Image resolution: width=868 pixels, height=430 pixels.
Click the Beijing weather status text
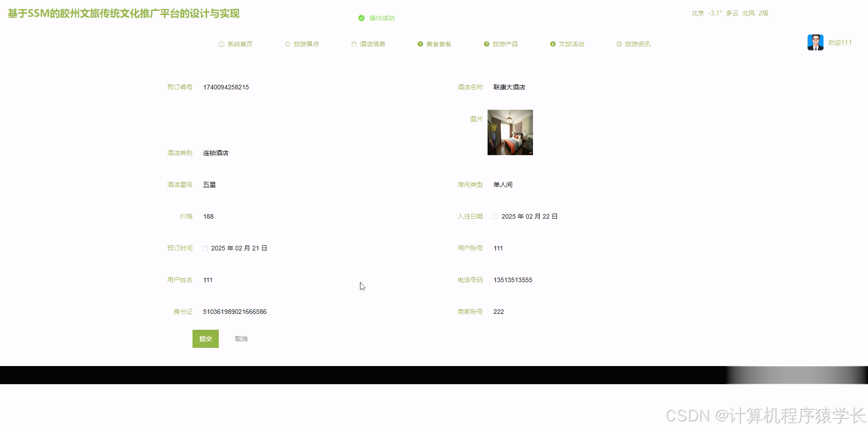click(x=729, y=13)
